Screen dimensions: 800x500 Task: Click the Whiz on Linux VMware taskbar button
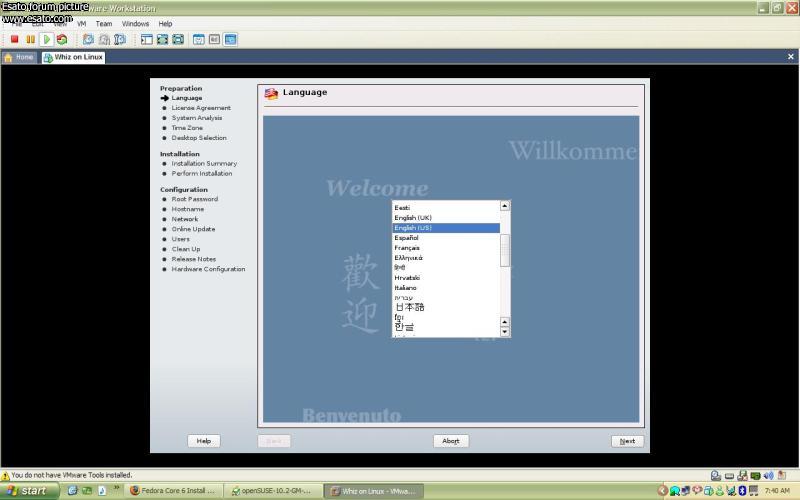373,491
